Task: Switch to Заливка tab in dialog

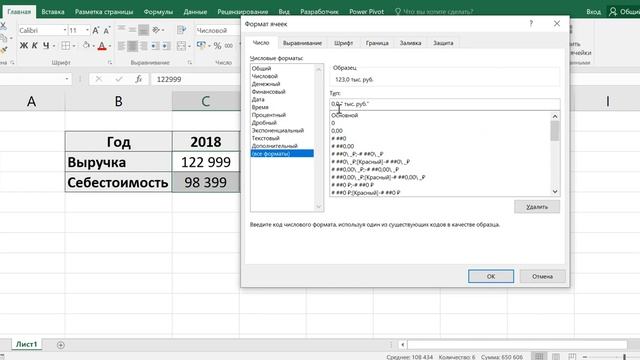Action: [x=410, y=43]
